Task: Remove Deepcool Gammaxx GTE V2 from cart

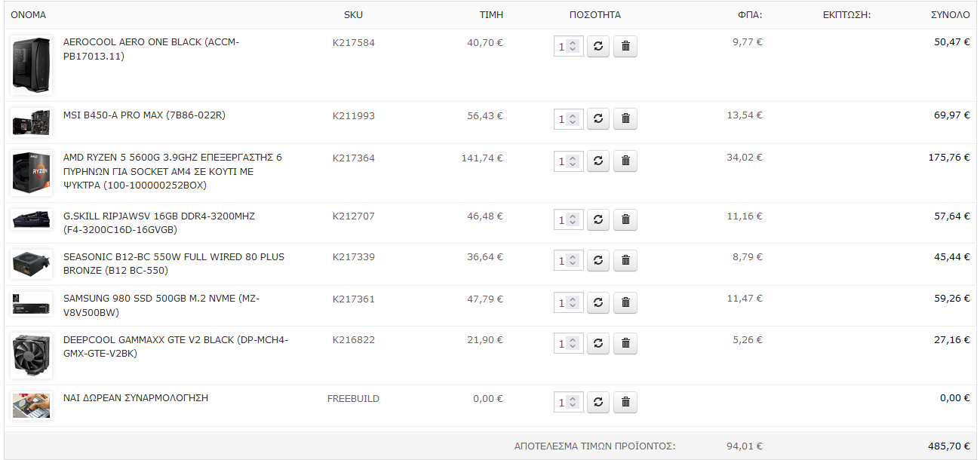Action: [x=625, y=344]
